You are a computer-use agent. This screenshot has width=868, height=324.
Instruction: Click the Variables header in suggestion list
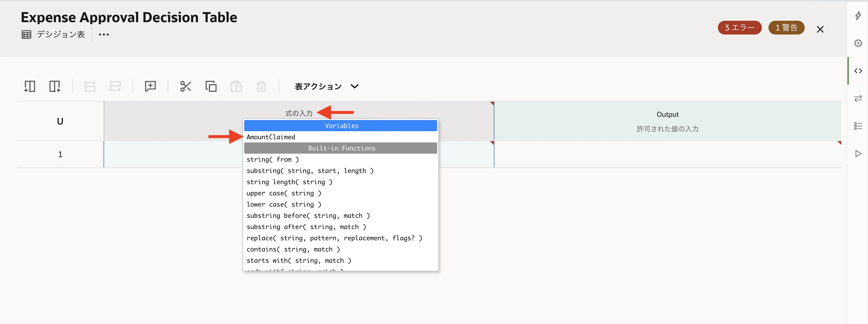(341, 126)
